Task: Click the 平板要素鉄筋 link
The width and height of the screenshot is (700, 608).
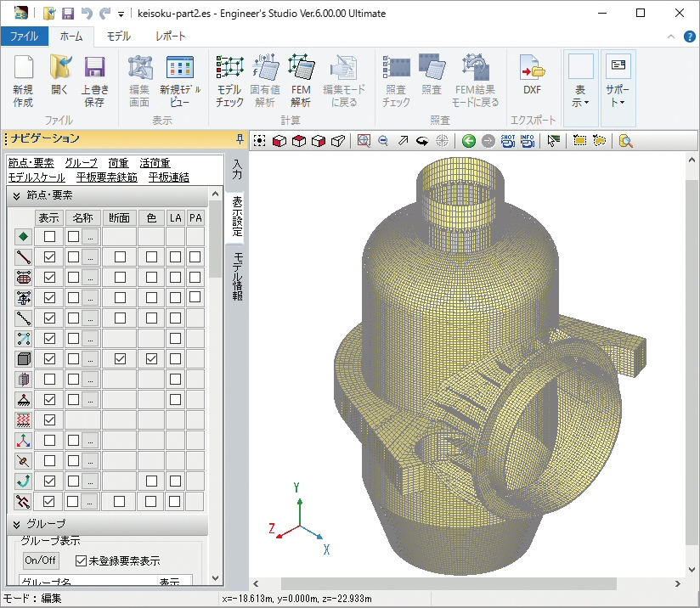Action: tap(106, 177)
